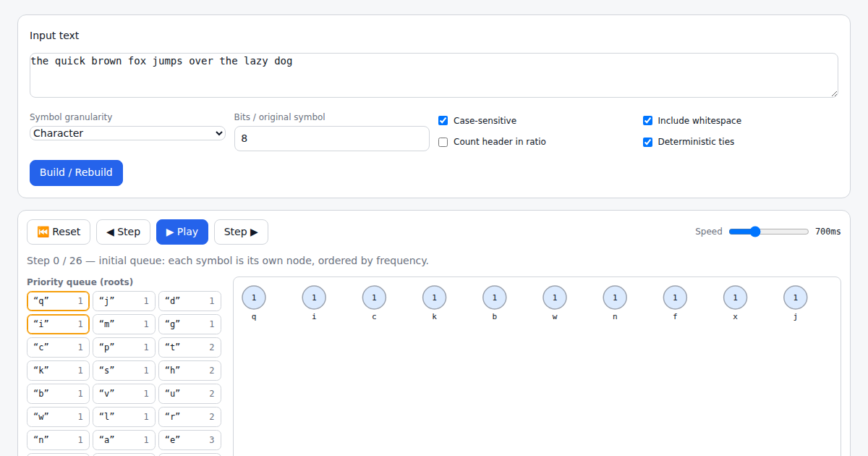This screenshot has height=456, width=868.
Task: Step backward one step
Action: click(x=123, y=232)
